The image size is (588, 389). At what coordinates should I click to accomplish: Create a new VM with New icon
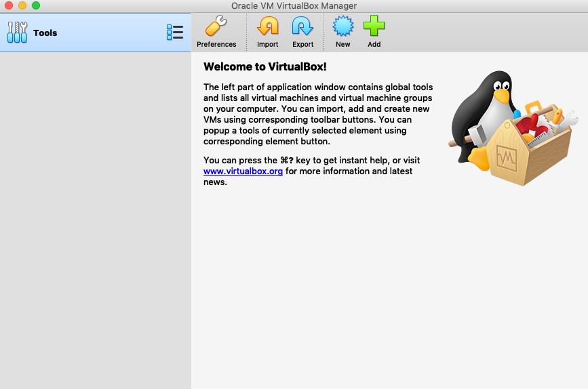(x=342, y=26)
